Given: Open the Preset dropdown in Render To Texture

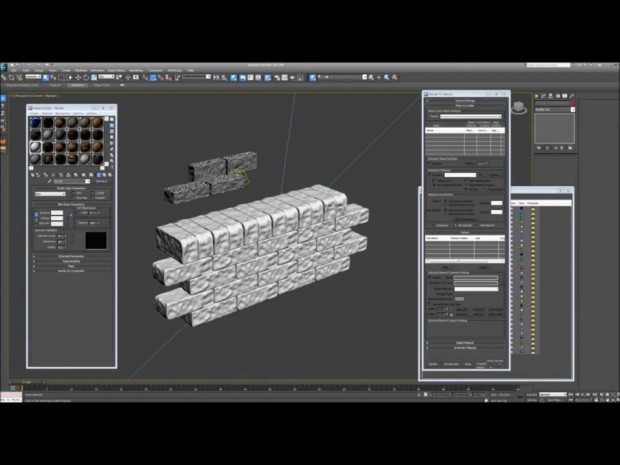Looking at the screenshot, I should [470, 116].
